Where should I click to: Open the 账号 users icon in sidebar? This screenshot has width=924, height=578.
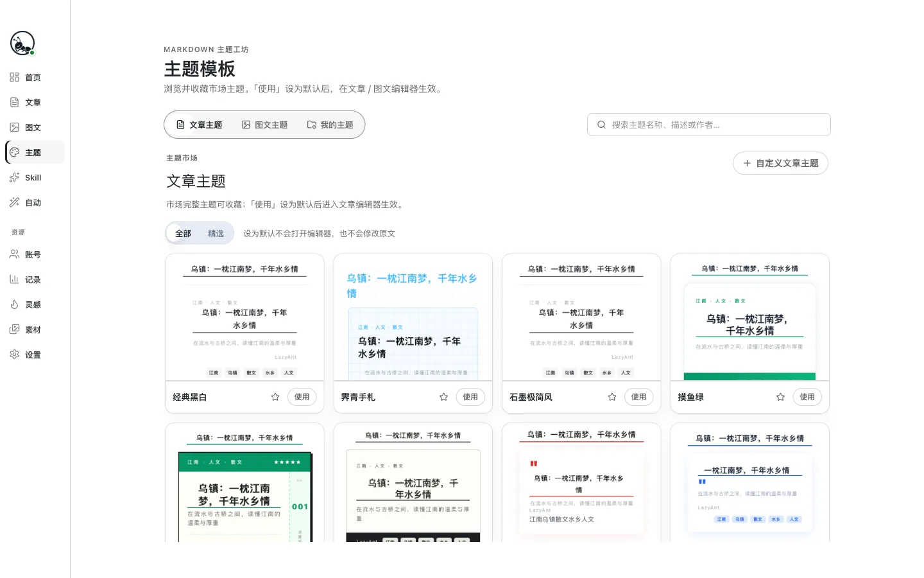pyautogui.click(x=14, y=254)
